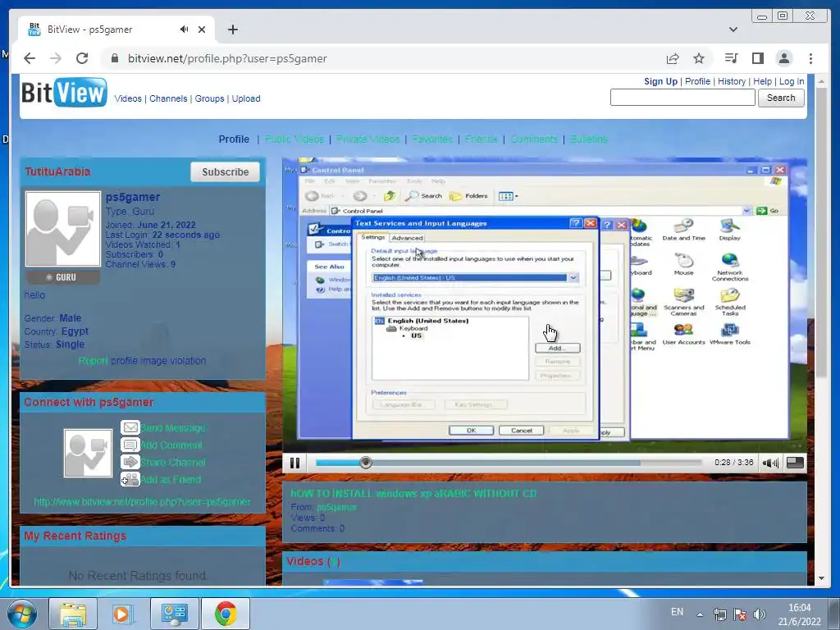Show hidden tray icons arrow
Image resolution: width=840 pixels, height=630 pixels.
click(x=700, y=614)
